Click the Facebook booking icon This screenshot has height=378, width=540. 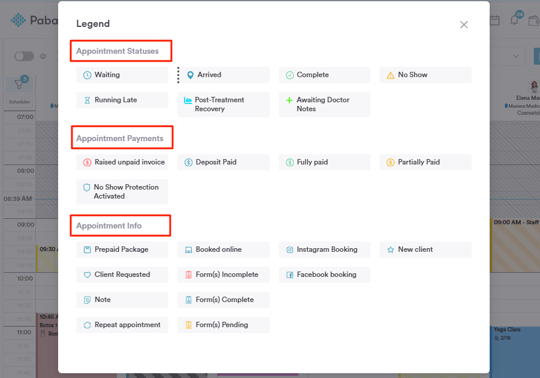tap(290, 275)
